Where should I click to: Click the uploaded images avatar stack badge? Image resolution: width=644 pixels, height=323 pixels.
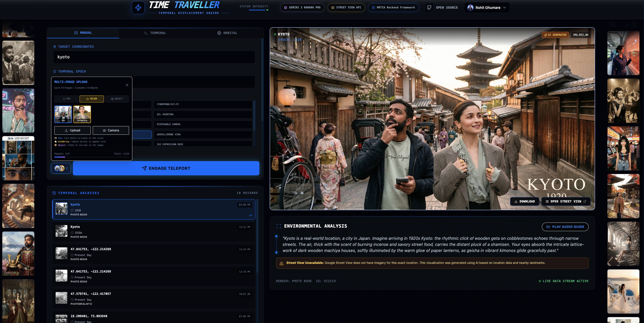coord(61,168)
